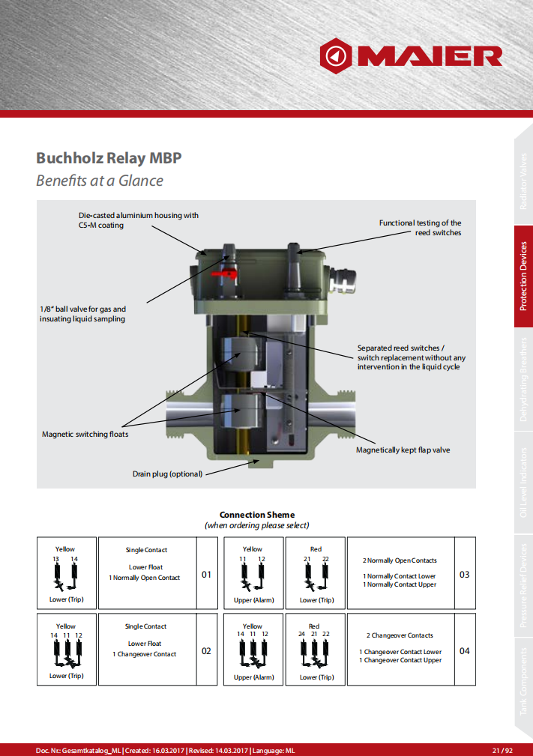Select the Protection Devices side tab

tap(523, 276)
